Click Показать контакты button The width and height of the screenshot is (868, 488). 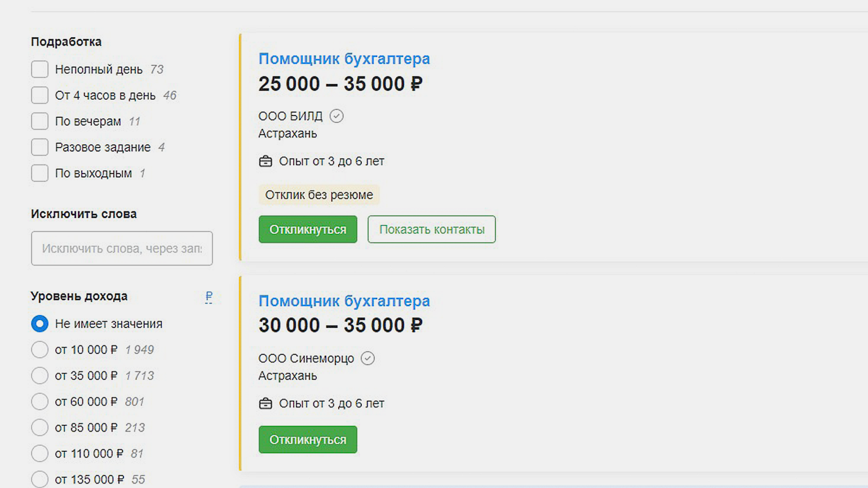point(431,229)
